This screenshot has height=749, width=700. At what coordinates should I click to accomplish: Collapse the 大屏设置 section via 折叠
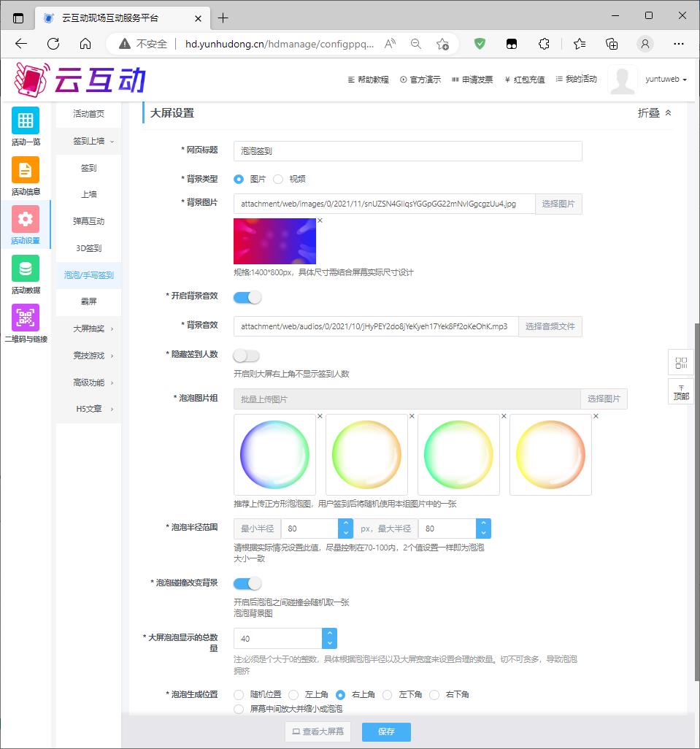pos(654,113)
